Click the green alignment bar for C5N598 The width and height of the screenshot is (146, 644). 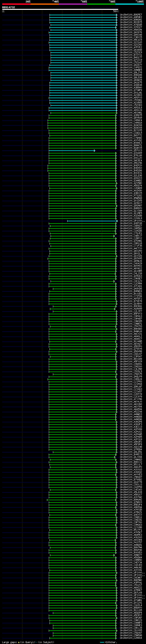[85, 636]
